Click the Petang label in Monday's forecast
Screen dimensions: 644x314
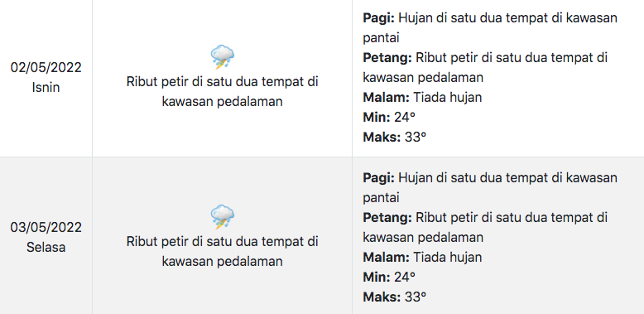point(387,58)
